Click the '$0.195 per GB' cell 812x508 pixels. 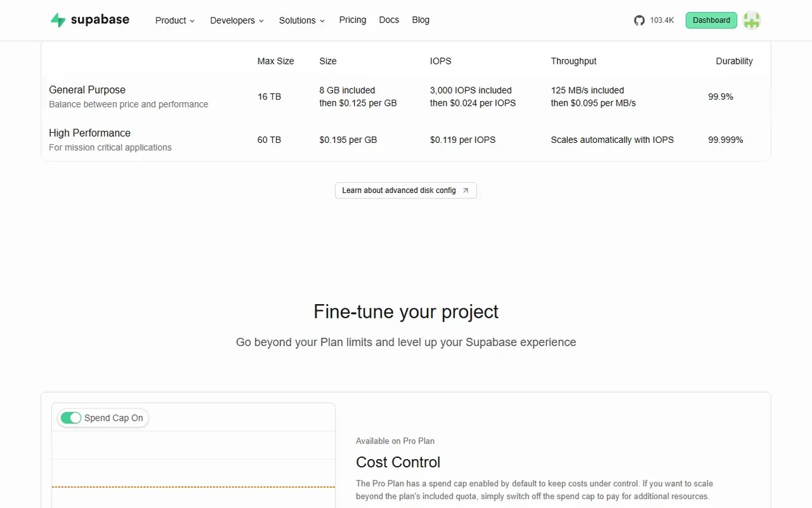[x=348, y=140]
